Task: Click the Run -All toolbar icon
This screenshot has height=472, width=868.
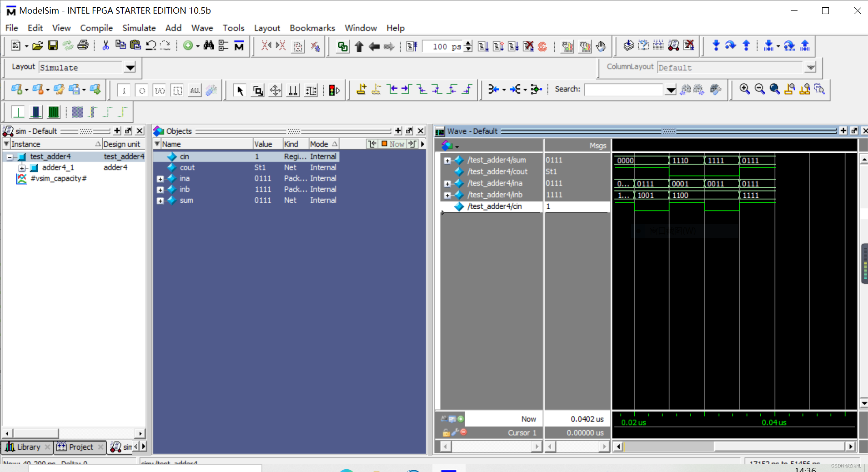Action: [514, 46]
